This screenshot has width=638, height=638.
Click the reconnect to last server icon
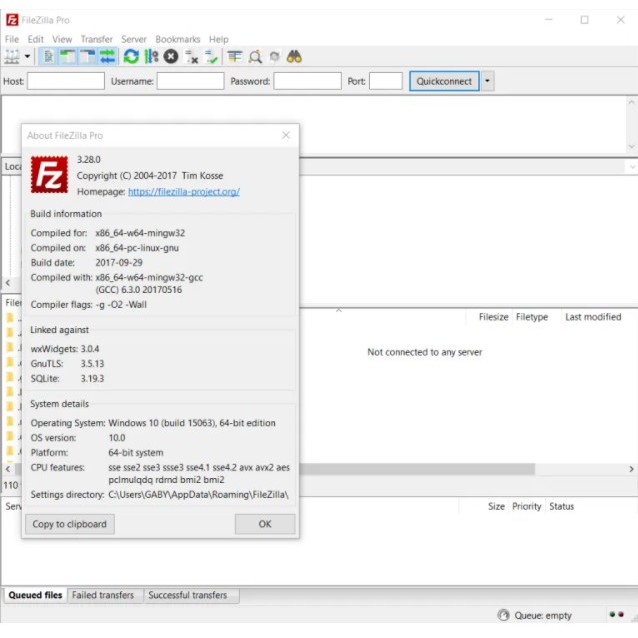[x=211, y=57]
